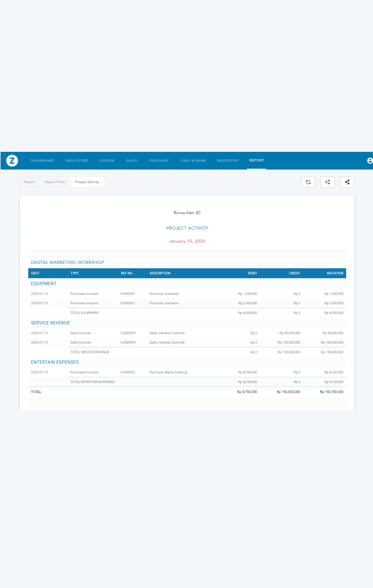Open the user profile icon

[x=369, y=161]
